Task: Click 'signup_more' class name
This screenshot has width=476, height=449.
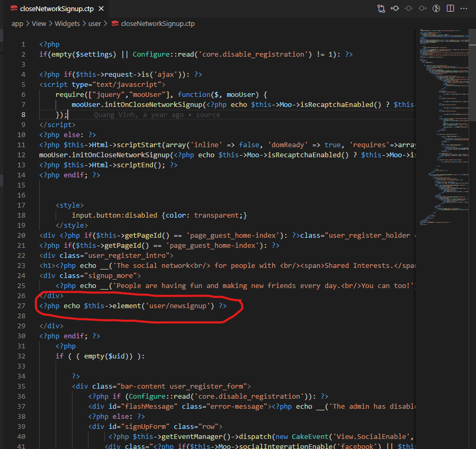Action: pos(110,276)
